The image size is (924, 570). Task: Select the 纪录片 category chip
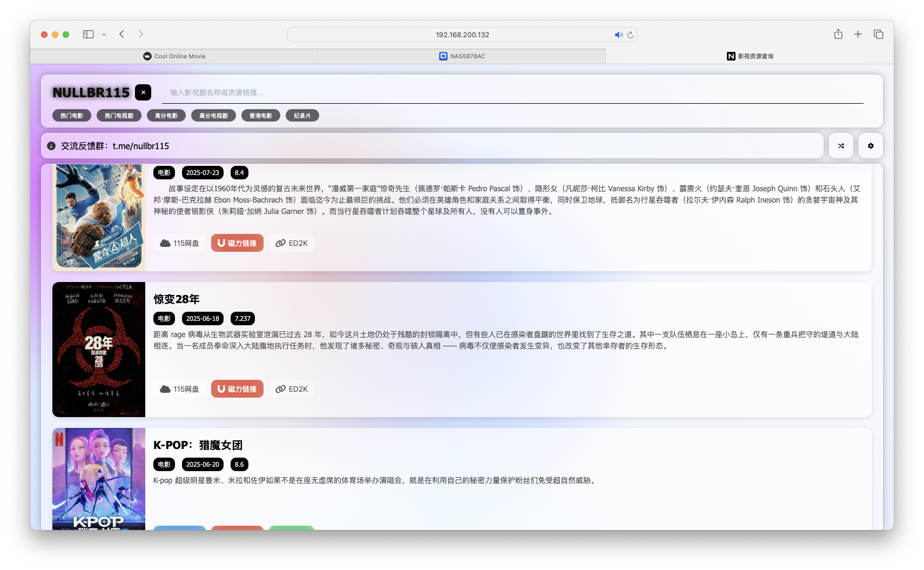[302, 115]
